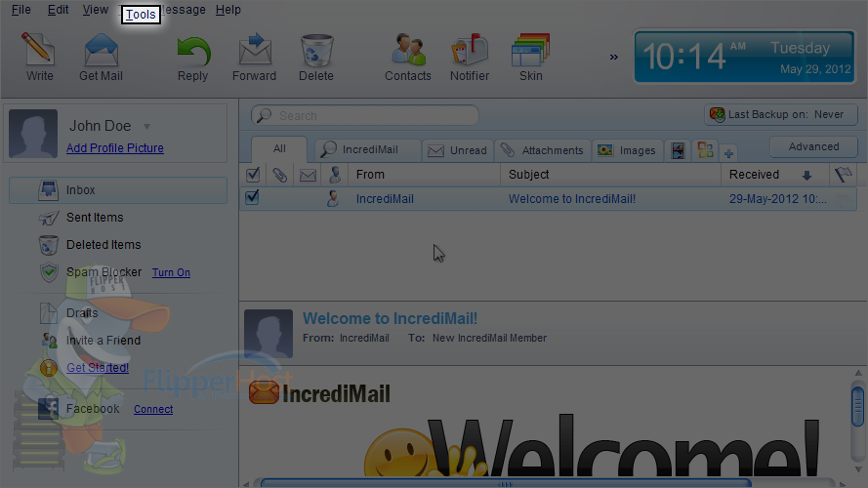Switch to the Images tab
The width and height of the screenshot is (868, 488).
tap(627, 150)
